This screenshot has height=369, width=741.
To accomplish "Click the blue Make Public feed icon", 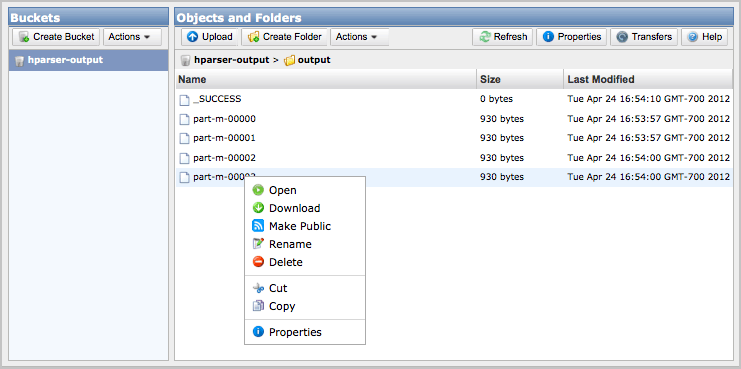I will click(x=258, y=226).
